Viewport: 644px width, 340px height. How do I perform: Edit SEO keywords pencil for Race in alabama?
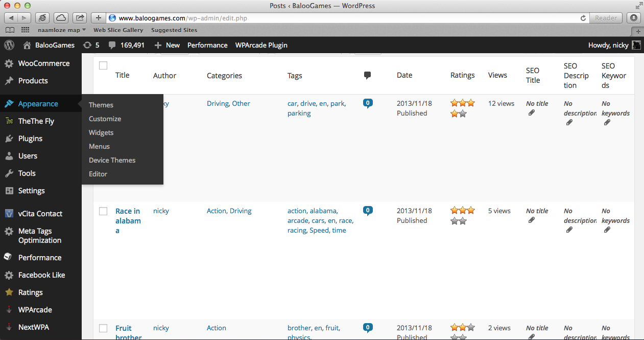(607, 230)
